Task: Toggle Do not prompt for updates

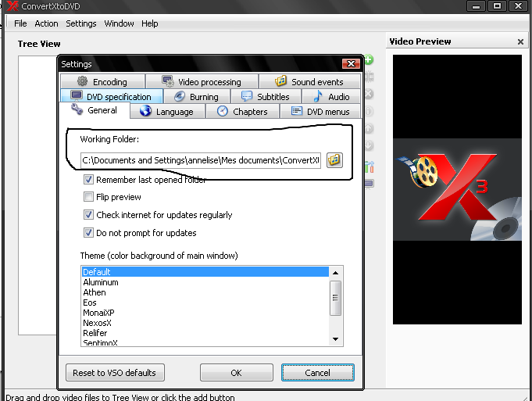Action: click(x=88, y=233)
